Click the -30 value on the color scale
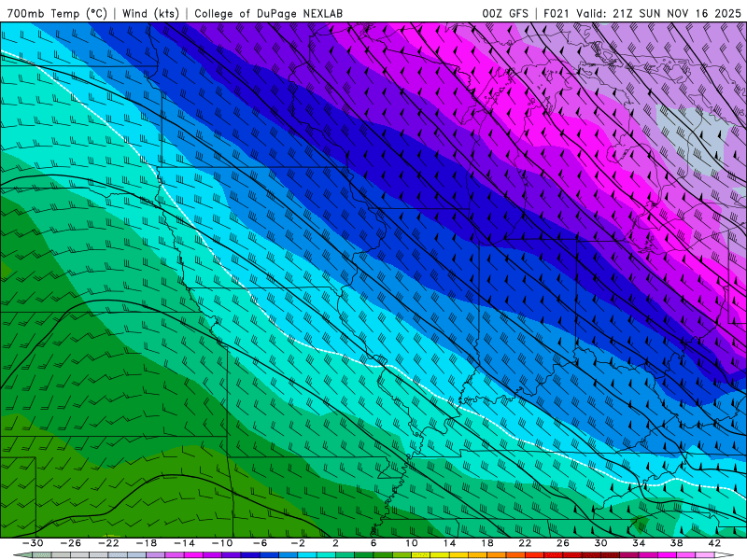 33,543
